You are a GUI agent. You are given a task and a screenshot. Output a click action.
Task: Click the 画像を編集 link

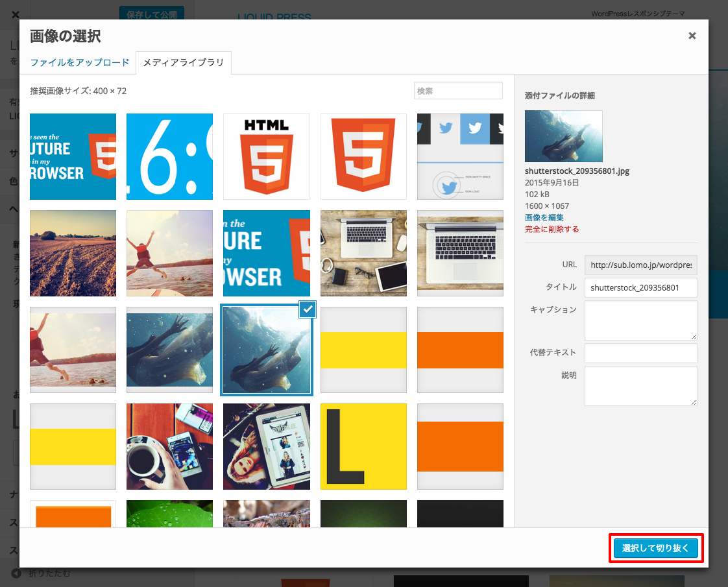(x=544, y=217)
